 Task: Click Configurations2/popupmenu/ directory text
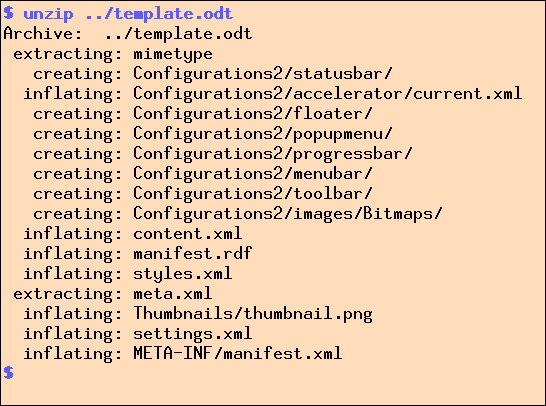coord(263,134)
